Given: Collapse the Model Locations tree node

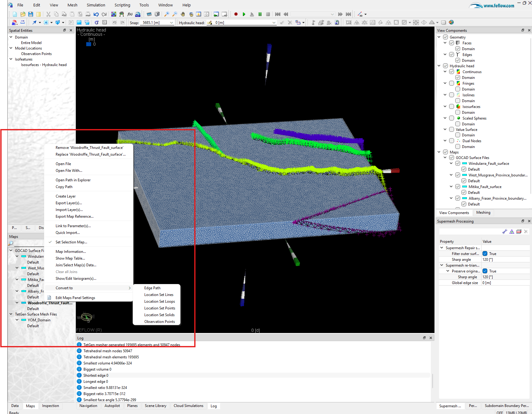Looking at the screenshot, I should [11, 48].
